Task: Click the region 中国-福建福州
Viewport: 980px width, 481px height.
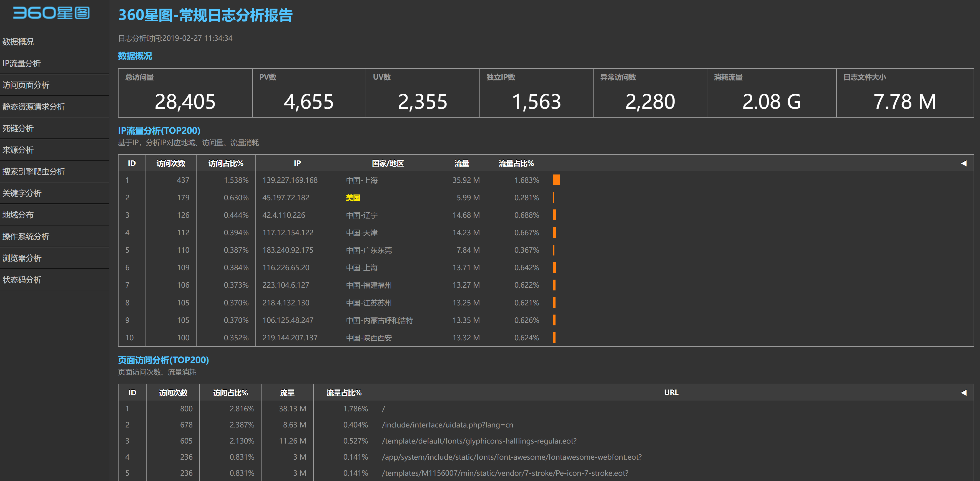Action: point(369,285)
